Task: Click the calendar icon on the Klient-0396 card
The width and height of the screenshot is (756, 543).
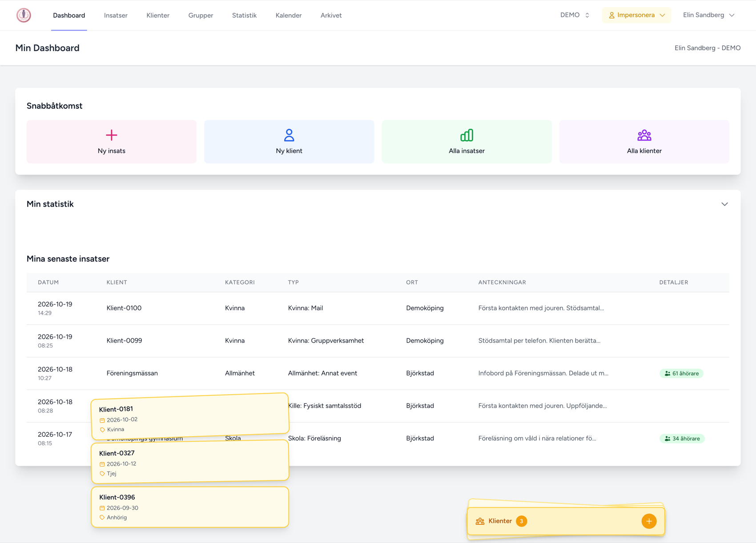Action: click(x=102, y=508)
